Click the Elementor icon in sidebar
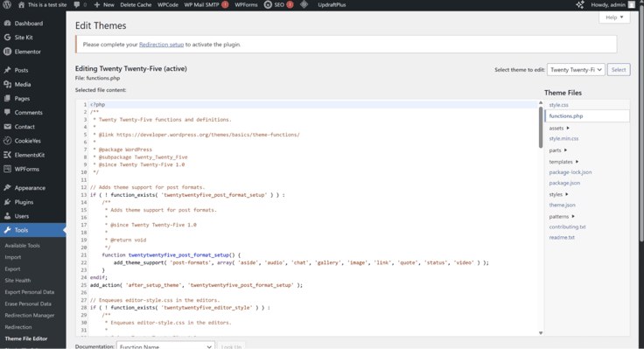Screen dimensions: 644x349 pyautogui.click(x=7, y=52)
